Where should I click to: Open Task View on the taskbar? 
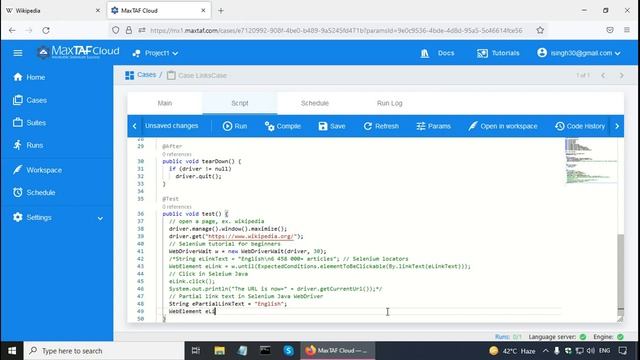[196, 351]
